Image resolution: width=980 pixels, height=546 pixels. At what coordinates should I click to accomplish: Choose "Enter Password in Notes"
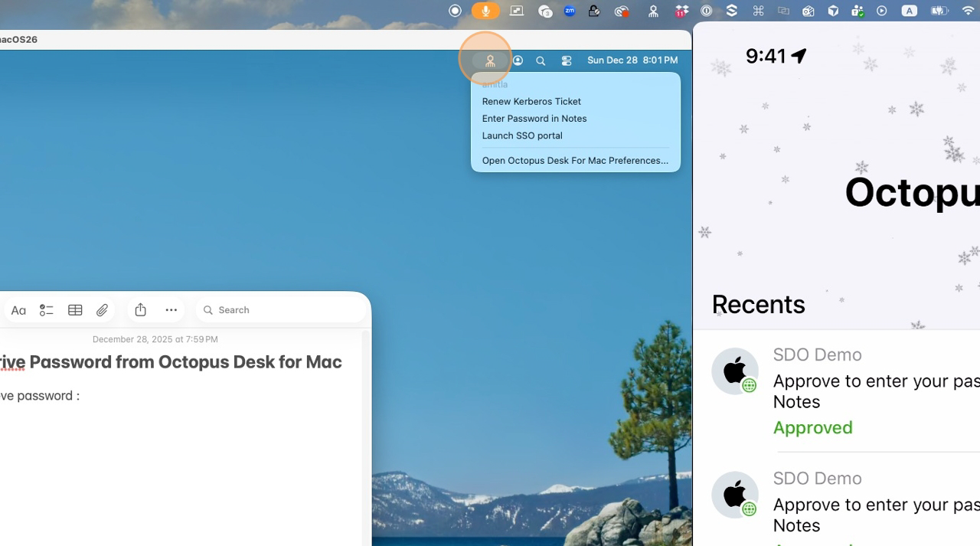534,118
